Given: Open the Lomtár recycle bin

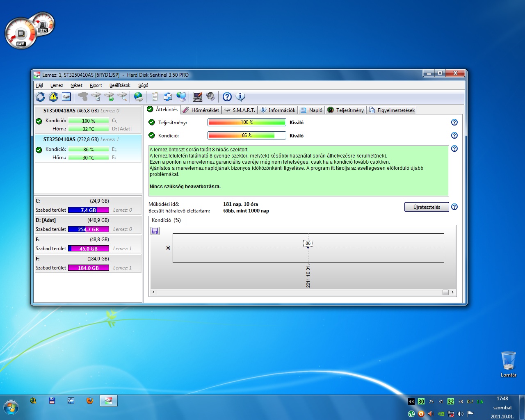Looking at the screenshot, I should [509, 364].
